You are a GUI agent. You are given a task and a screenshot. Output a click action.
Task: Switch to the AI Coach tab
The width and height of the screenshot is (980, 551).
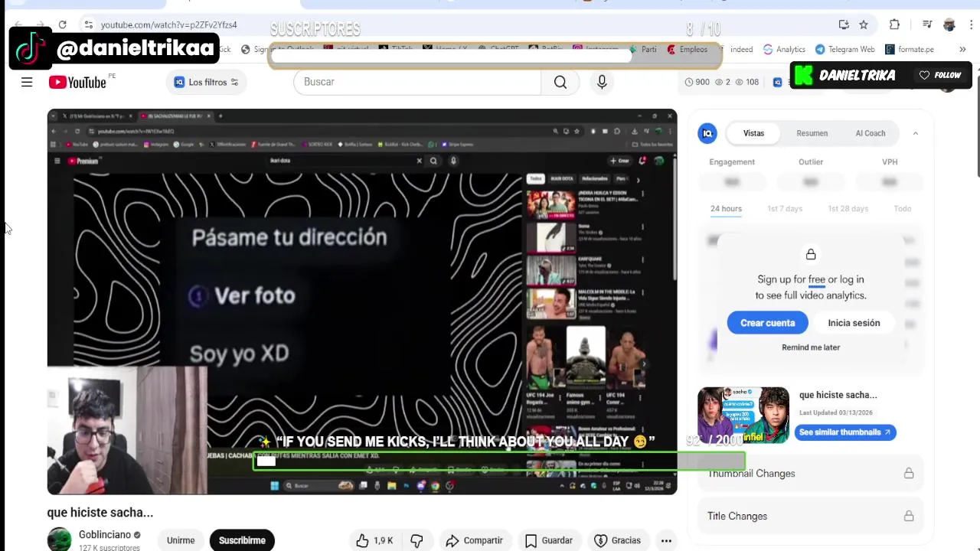click(x=871, y=133)
